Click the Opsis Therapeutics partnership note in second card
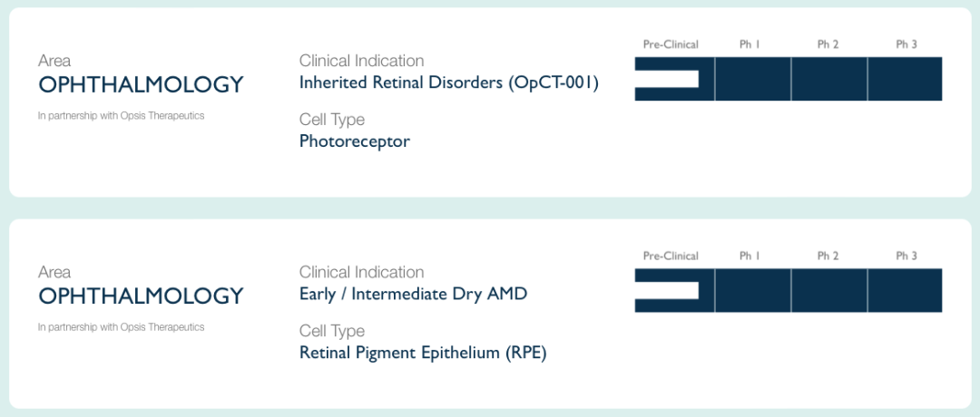Screen dimensions: 980x417 coord(122,327)
